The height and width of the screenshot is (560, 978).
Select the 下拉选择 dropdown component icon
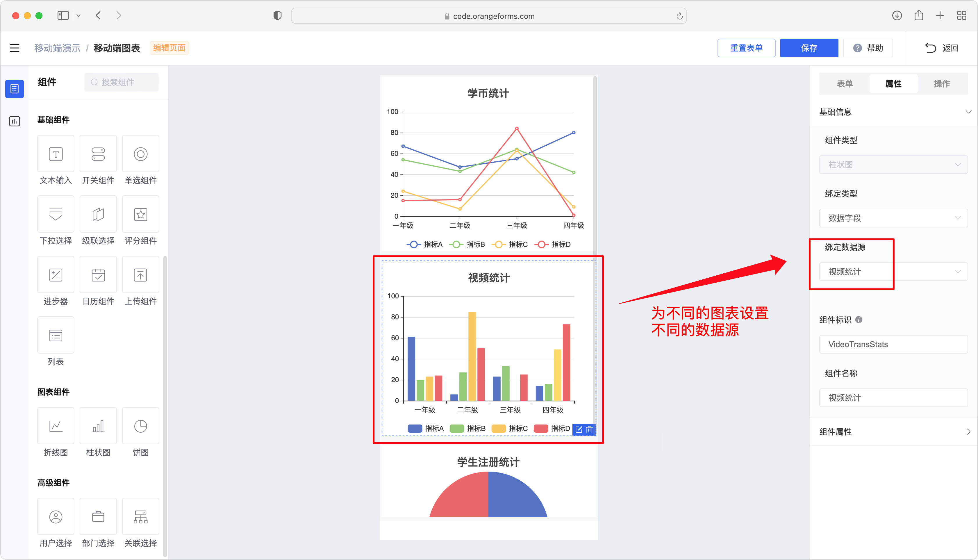coord(56,214)
